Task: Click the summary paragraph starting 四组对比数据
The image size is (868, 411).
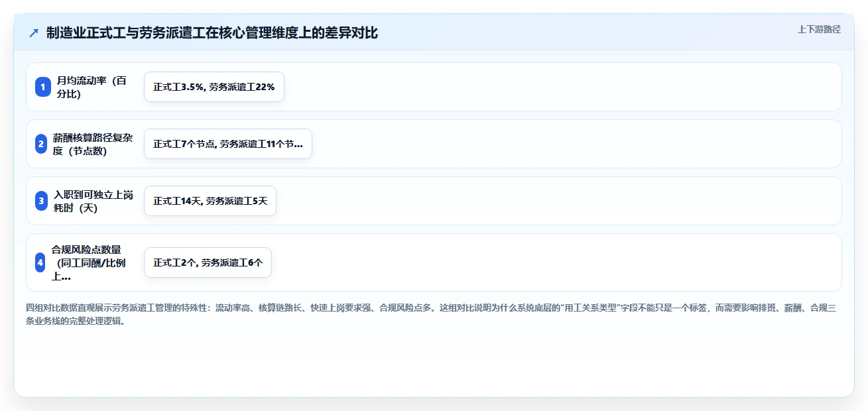Action: pyautogui.click(x=431, y=315)
